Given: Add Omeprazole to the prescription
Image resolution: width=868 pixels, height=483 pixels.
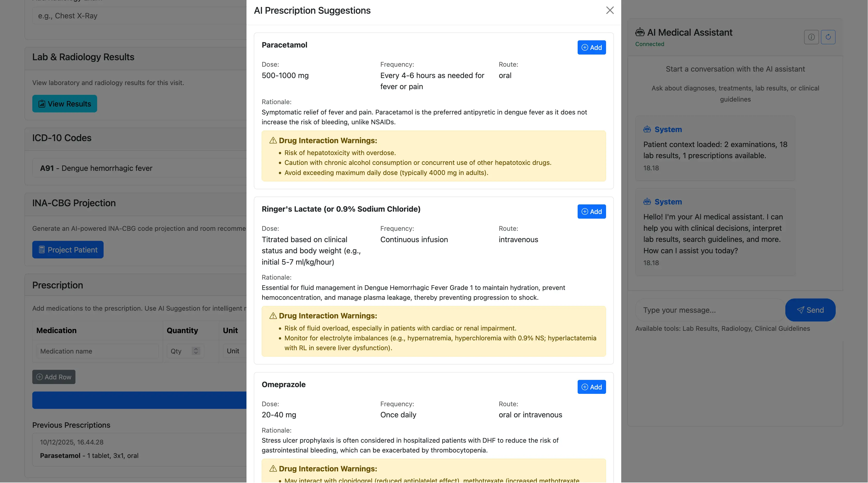Looking at the screenshot, I should 591,387.
